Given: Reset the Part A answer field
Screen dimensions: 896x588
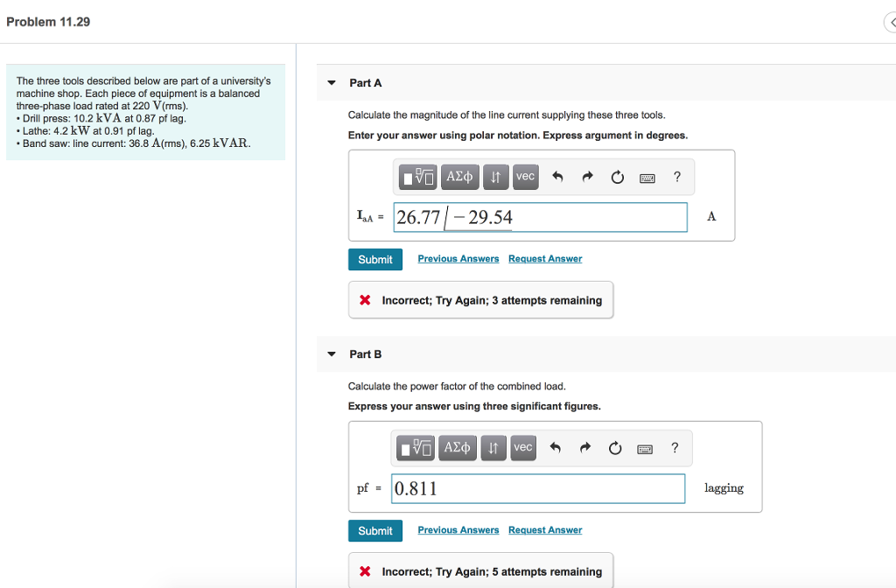Looking at the screenshot, I should [616, 177].
